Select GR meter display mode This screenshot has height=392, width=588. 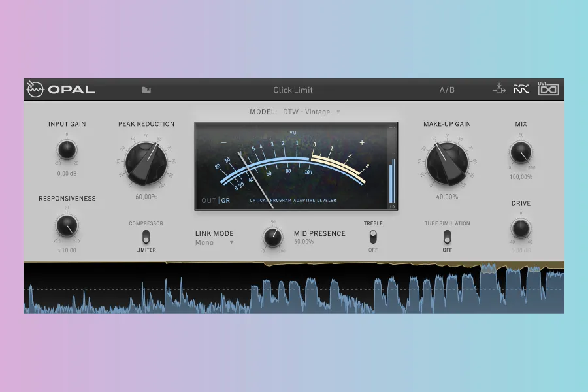225,201
